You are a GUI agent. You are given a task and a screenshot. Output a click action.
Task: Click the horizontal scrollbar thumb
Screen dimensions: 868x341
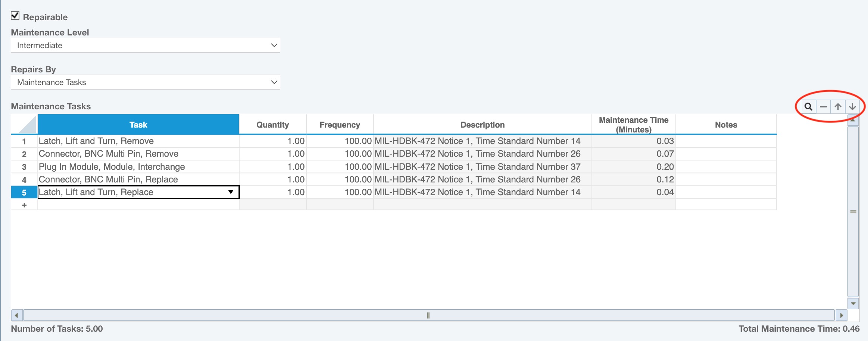click(428, 315)
